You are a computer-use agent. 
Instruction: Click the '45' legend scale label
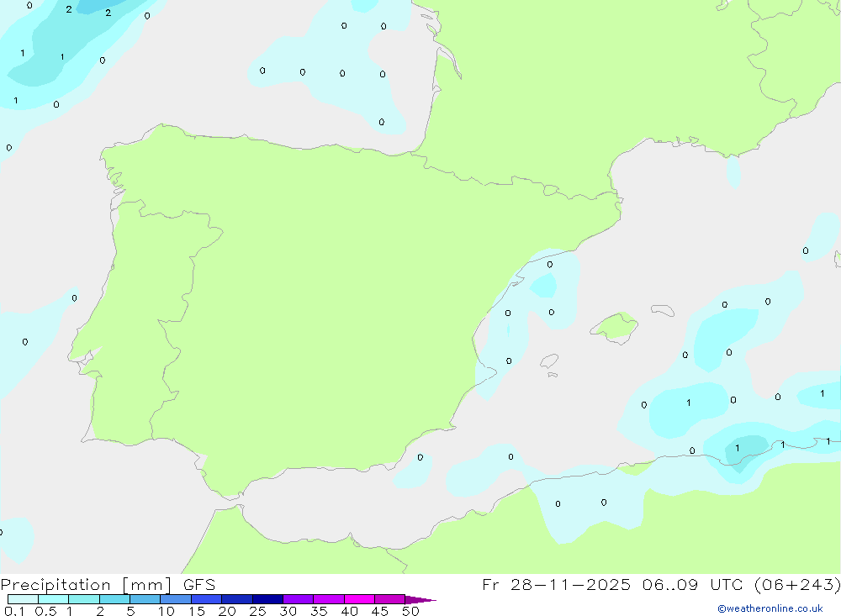(380, 611)
